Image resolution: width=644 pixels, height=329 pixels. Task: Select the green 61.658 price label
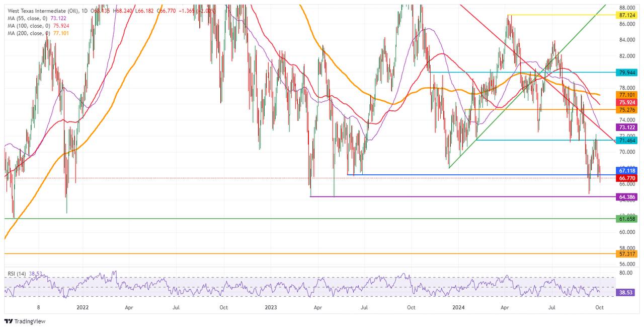coord(626,219)
